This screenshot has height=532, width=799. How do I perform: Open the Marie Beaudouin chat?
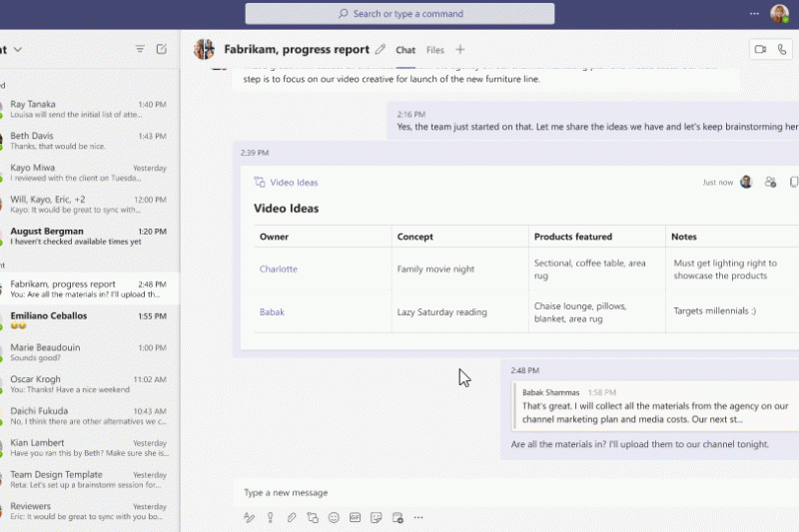(x=90, y=352)
